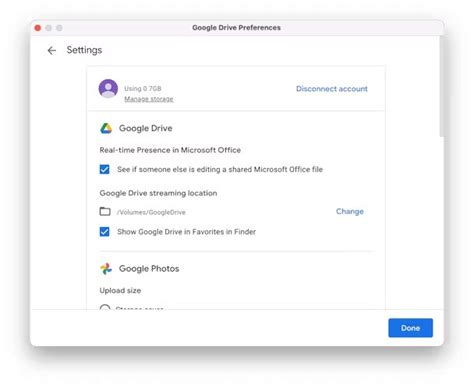Uncheck Show Google Drive in Favorites in Finder
Image resolution: width=474 pixels, height=386 pixels.
point(104,231)
